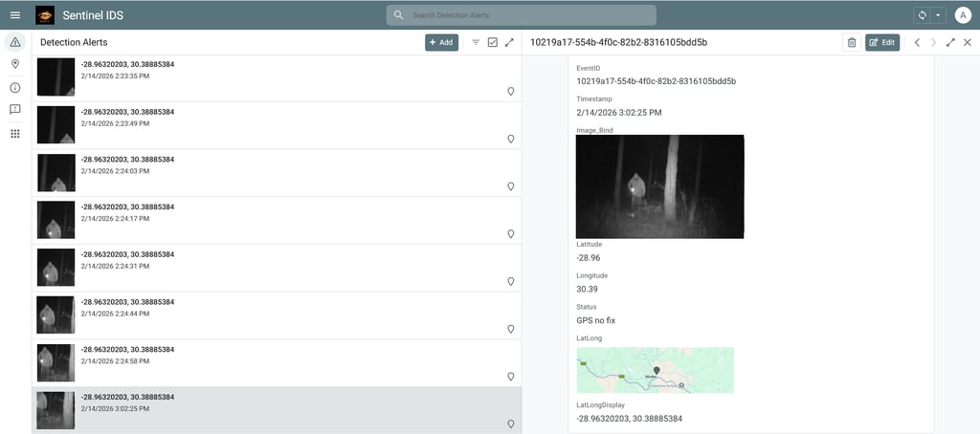Toggle multi-select checkbox in list header
Image resolution: width=980 pixels, height=434 pixels.
point(493,42)
